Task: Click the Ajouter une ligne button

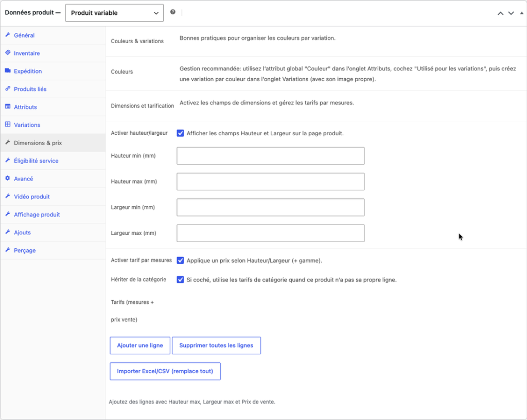Action: pos(140,345)
